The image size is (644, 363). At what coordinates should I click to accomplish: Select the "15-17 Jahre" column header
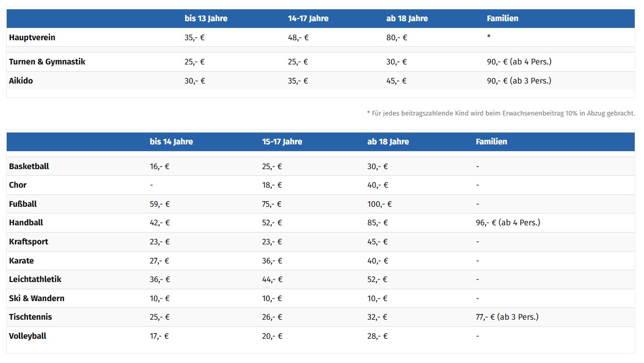pos(282,142)
